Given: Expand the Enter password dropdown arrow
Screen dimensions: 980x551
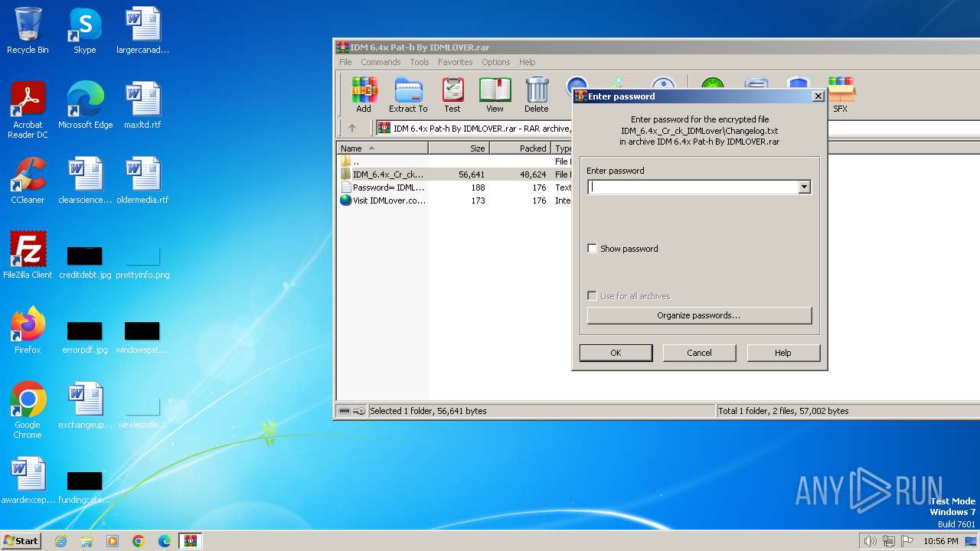Looking at the screenshot, I should [x=804, y=187].
